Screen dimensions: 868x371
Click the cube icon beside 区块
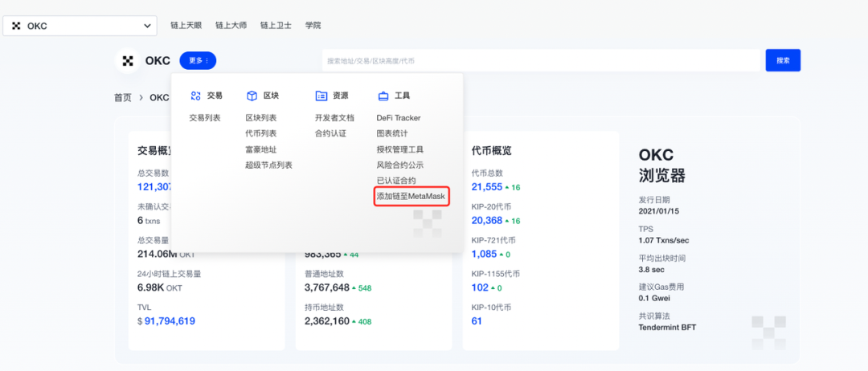pyautogui.click(x=252, y=96)
